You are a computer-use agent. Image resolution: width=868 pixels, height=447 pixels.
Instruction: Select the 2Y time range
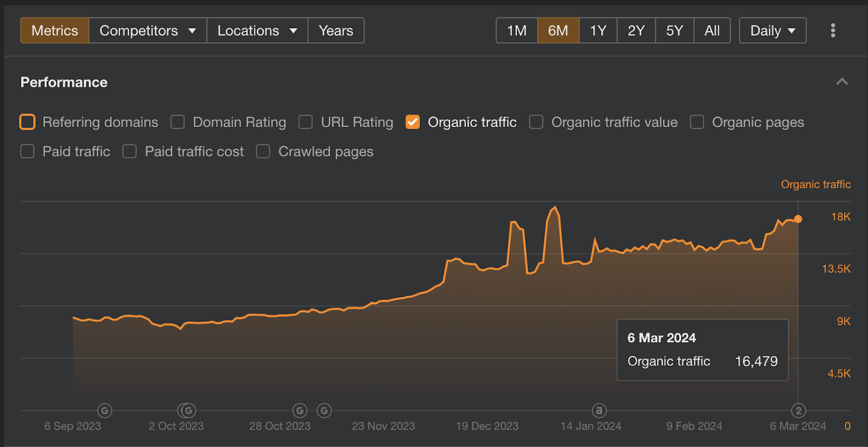click(x=636, y=30)
